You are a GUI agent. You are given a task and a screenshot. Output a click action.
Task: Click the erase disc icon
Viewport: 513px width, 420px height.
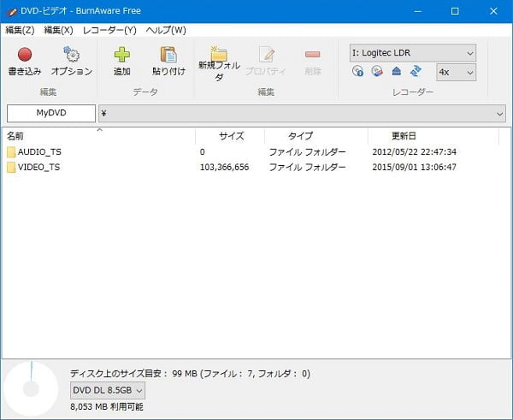[x=377, y=71]
